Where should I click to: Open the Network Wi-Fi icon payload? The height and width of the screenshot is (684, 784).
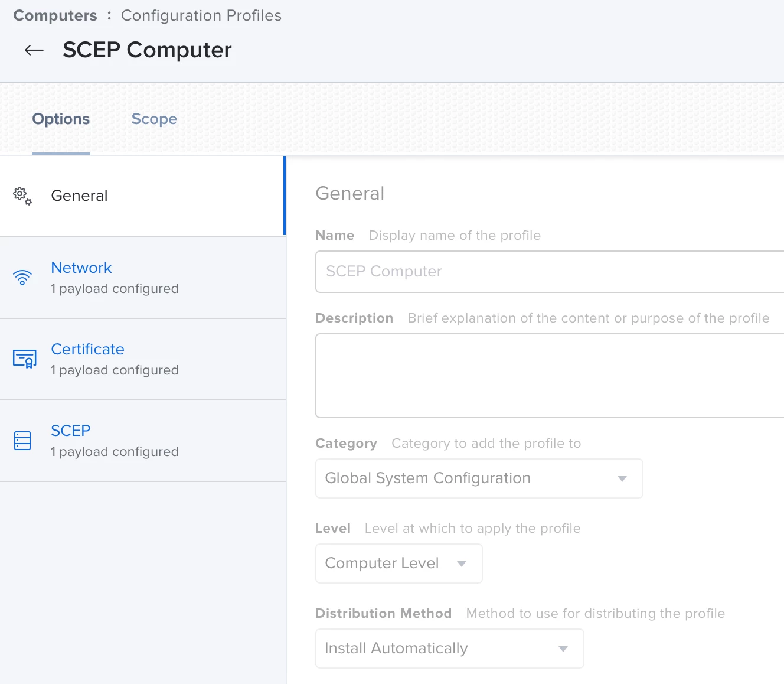click(22, 278)
